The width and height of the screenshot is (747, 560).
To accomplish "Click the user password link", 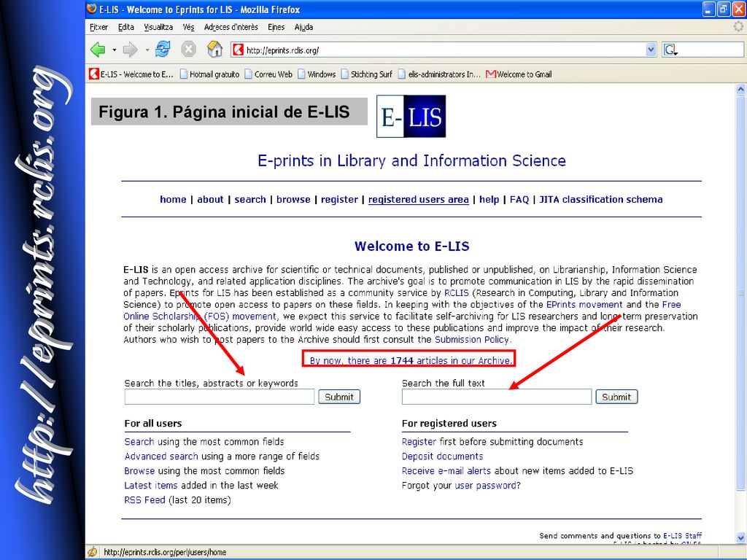I will [486, 485].
